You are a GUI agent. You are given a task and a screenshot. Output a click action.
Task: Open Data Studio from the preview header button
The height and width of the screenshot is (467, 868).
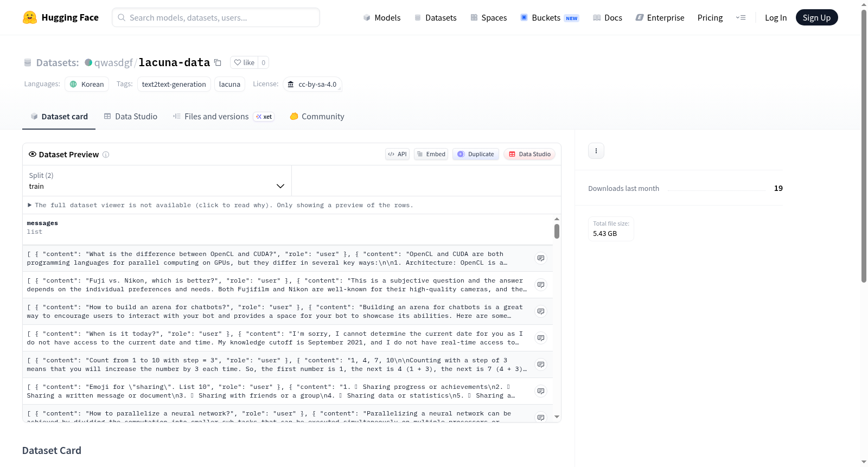point(529,154)
